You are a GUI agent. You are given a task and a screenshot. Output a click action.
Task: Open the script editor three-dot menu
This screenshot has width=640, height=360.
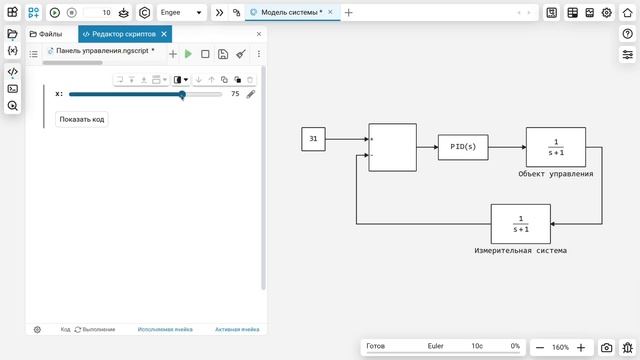point(259,54)
